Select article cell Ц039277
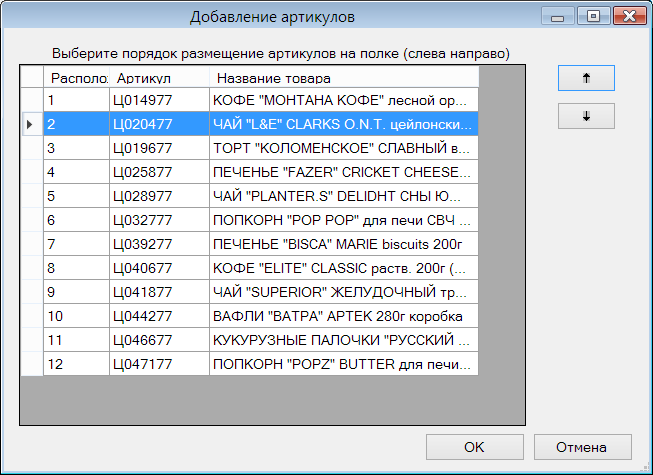The height and width of the screenshot is (475, 653). tap(159, 244)
